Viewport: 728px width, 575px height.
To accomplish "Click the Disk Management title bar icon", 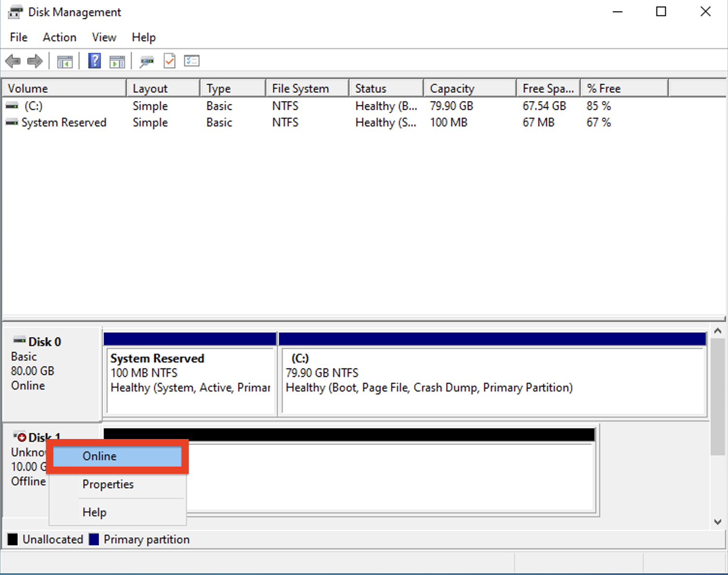I will pos(15,12).
